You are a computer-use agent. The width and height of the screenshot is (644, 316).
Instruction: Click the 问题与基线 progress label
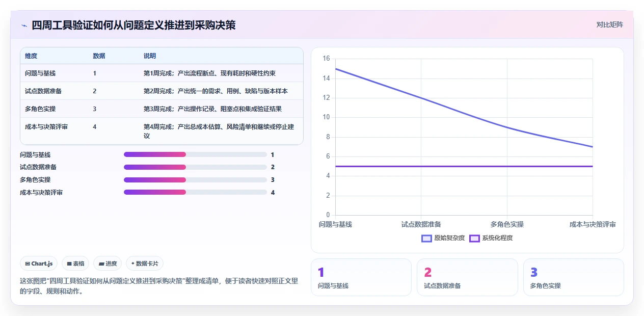[35, 154]
